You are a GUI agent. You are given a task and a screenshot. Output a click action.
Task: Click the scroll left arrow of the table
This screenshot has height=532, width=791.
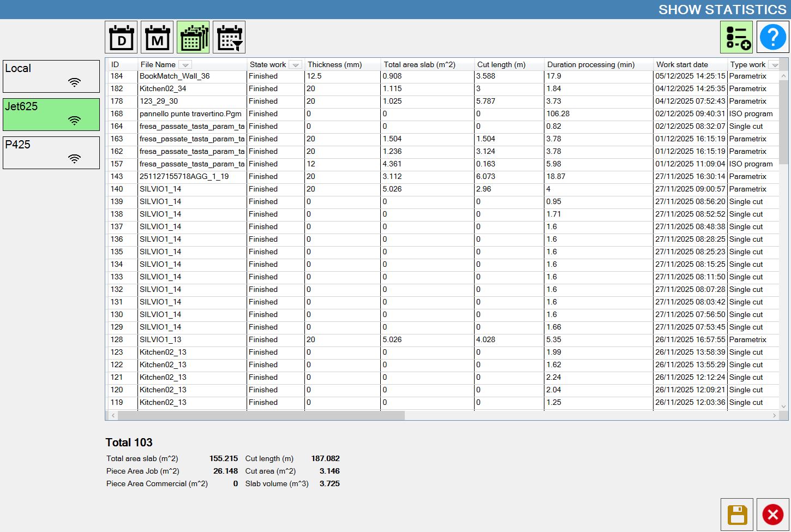coord(113,415)
